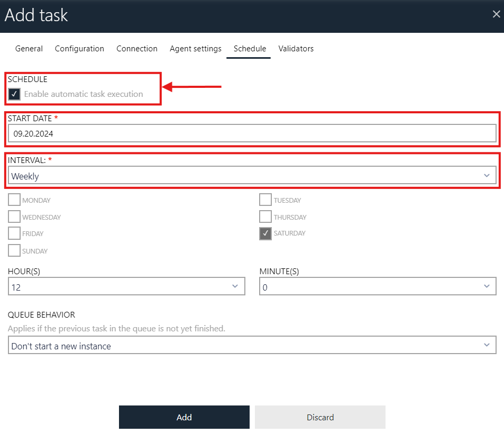
Task: Open the Minute(s) dropdown
Action: pyautogui.click(x=487, y=286)
